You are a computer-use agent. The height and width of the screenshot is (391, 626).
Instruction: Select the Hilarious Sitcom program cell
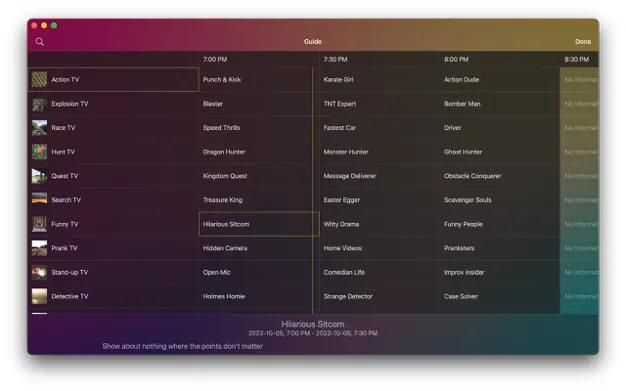click(x=259, y=224)
